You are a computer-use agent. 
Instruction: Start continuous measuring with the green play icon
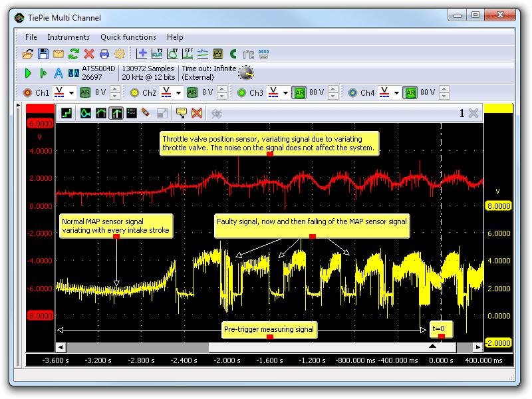pos(28,73)
